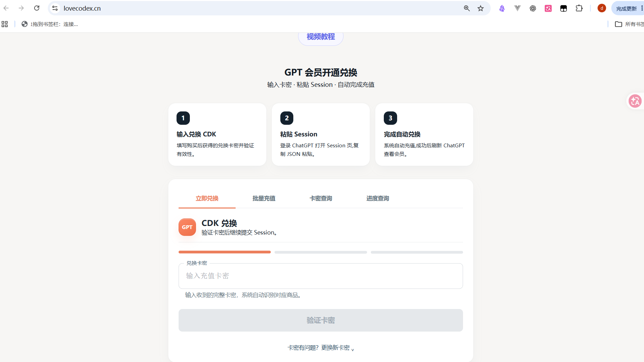Open the '拖到书签栏: 连接...' bookmark

[x=50, y=24]
